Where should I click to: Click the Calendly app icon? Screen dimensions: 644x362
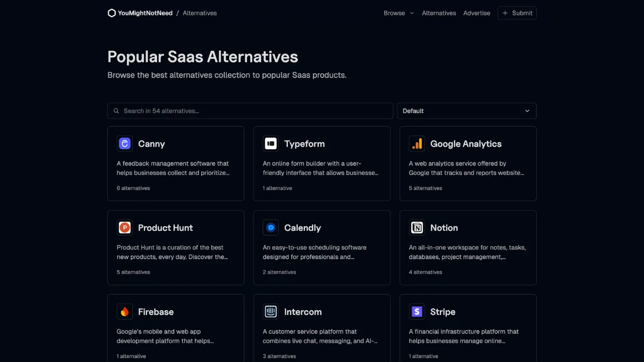pyautogui.click(x=271, y=228)
